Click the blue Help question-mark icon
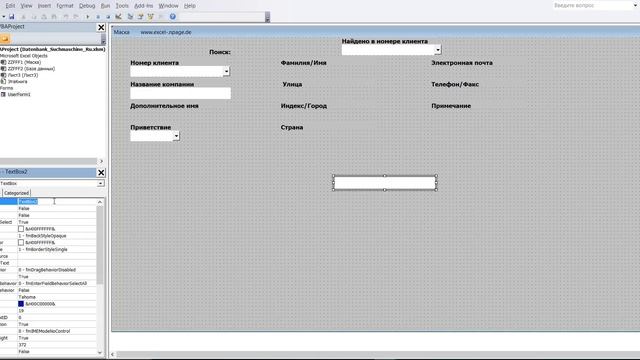 point(173,17)
